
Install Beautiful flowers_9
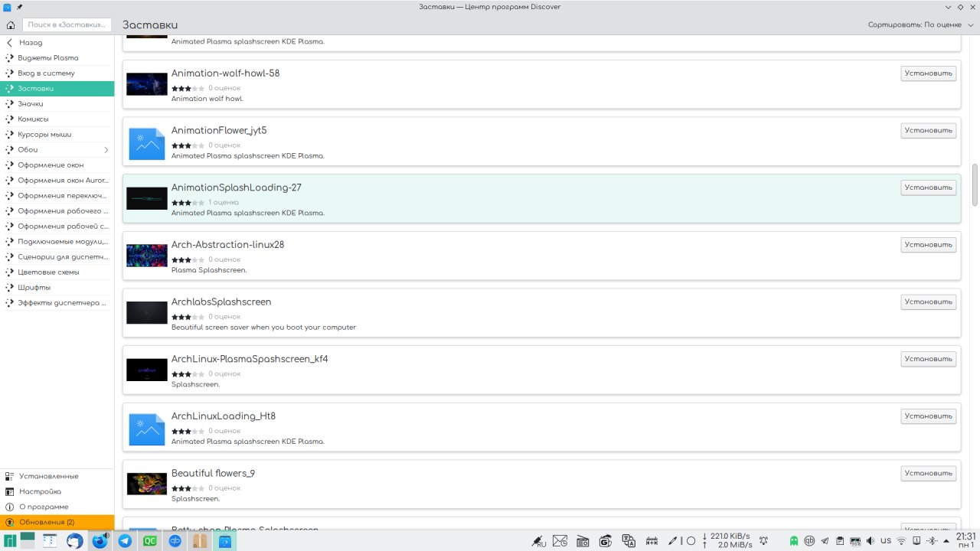(928, 474)
